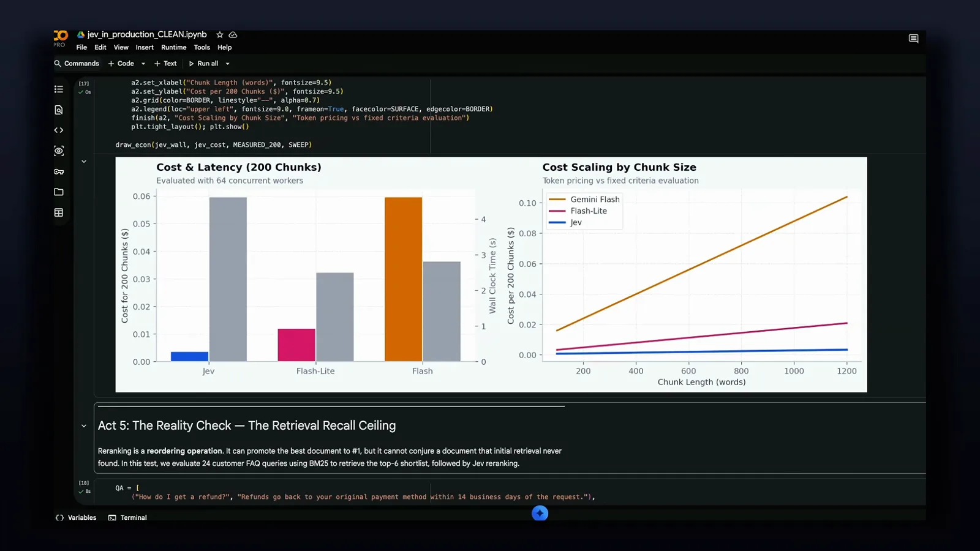The image size is (980, 551).
Task: Open the Secrets key icon
Action: click(x=59, y=171)
